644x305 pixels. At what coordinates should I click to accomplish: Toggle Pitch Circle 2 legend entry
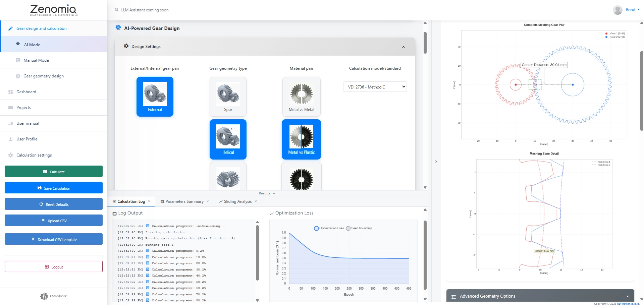tap(601, 165)
